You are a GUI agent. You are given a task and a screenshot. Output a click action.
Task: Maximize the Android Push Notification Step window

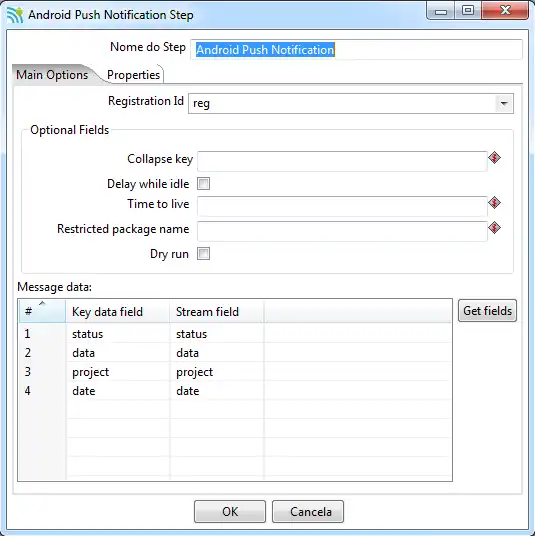pos(468,10)
